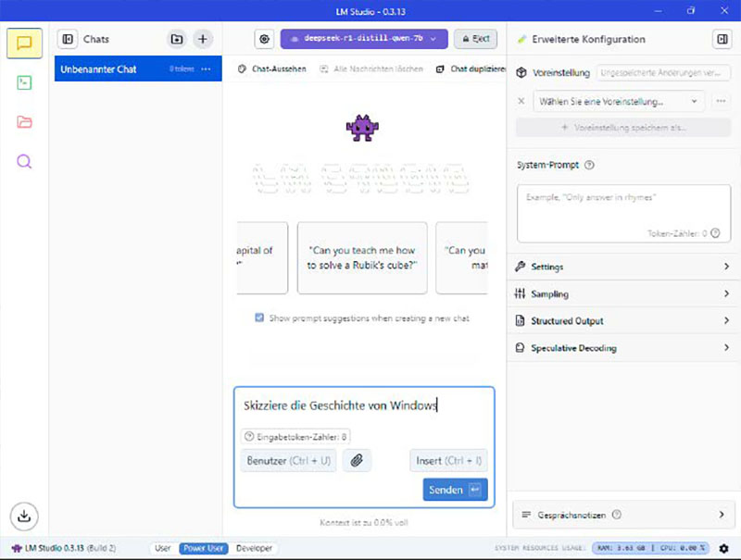The width and height of the screenshot is (741, 560).
Task: Eject the loaded model
Action: tap(476, 39)
